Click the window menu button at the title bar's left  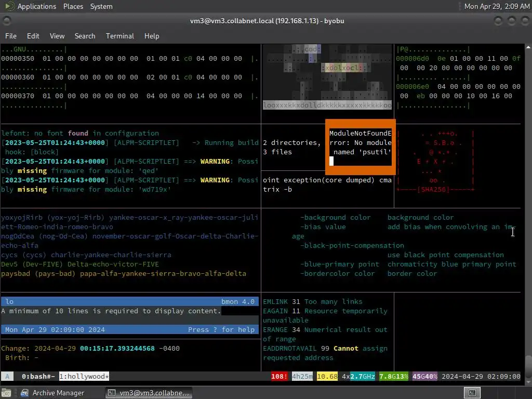[7, 21]
